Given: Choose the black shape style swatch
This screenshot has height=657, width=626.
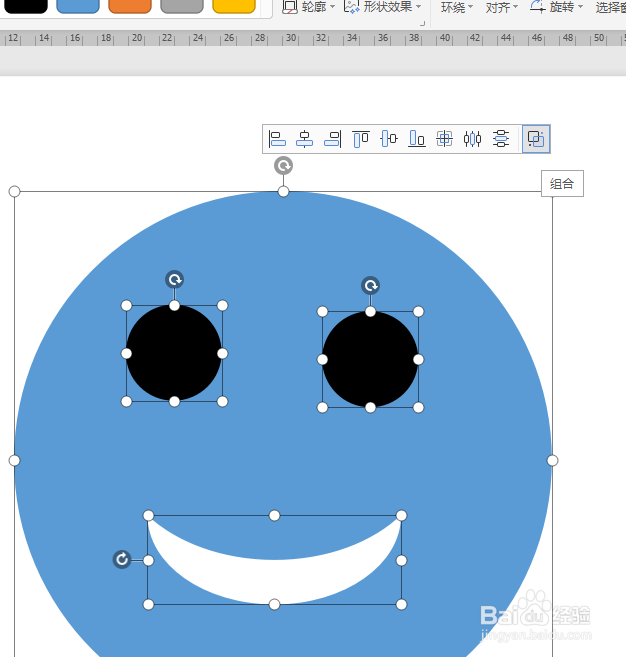Looking at the screenshot, I should [26, 6].
